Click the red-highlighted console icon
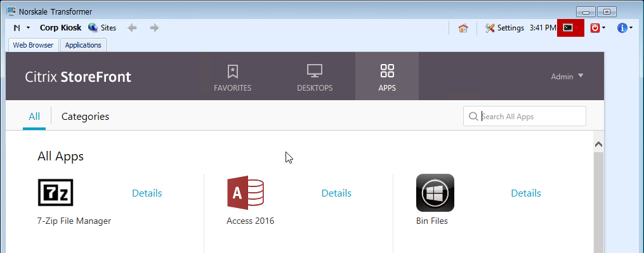 pyautogui.click(x=568, y=27)
